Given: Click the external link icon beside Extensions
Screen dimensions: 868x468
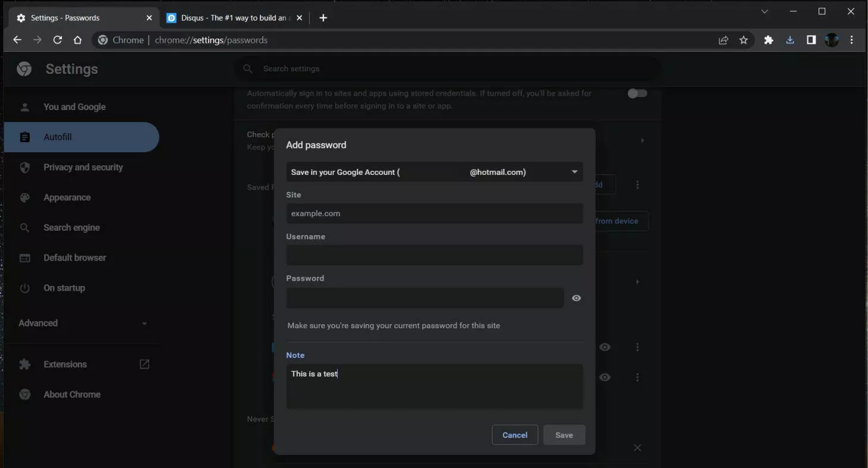Looking at the screenshot, I should [144, 364].
